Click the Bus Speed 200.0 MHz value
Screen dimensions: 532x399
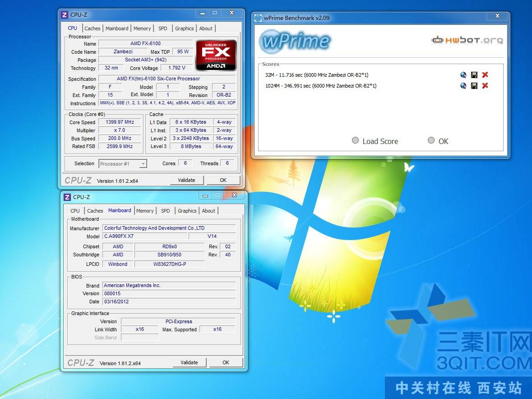(120, 139)
